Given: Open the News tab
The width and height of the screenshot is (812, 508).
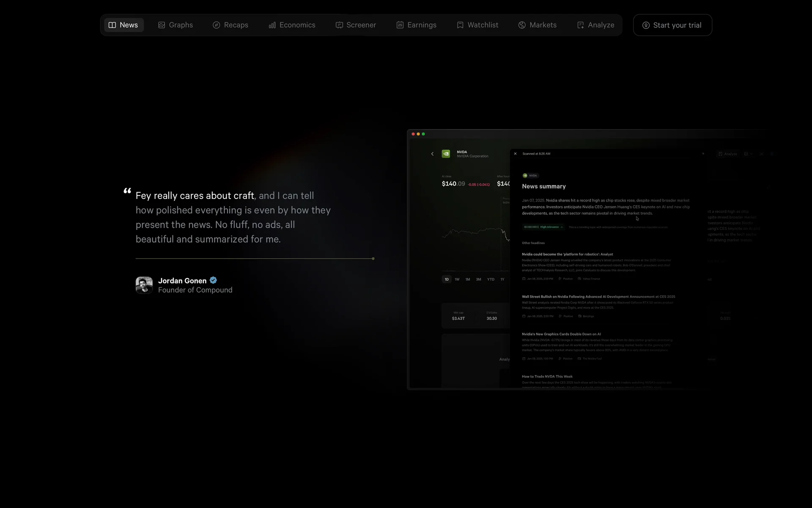Looking at the screenshot, I should [x=123, y=25].
